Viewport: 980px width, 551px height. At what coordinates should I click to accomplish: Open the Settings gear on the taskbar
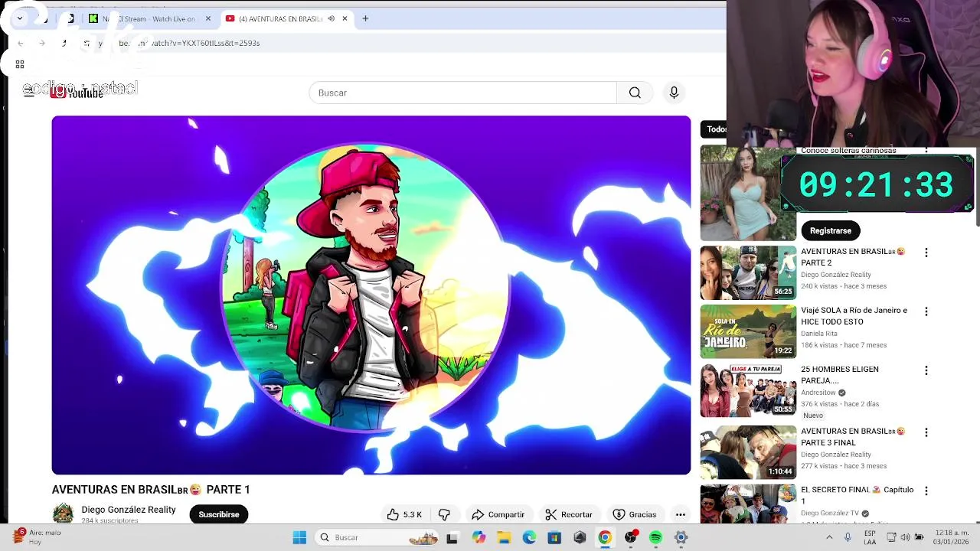pyautogui.click(x=681, y=537)
